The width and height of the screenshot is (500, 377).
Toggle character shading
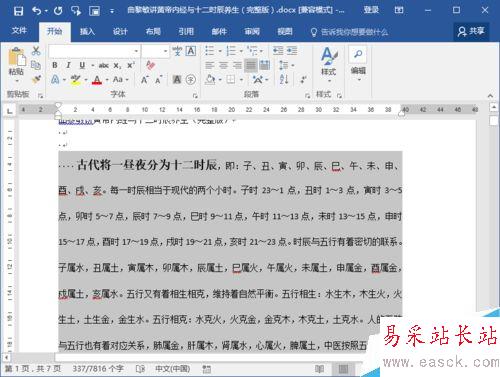click(177, 80)
